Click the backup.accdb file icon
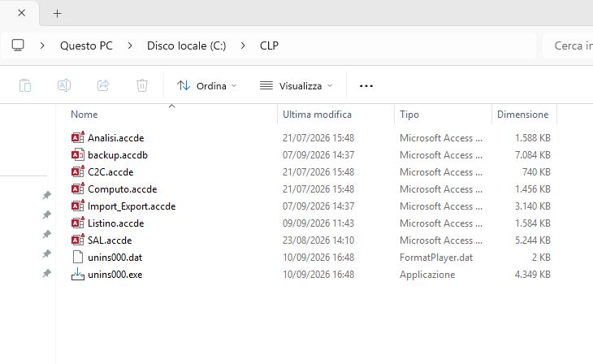 coord(77,154)
